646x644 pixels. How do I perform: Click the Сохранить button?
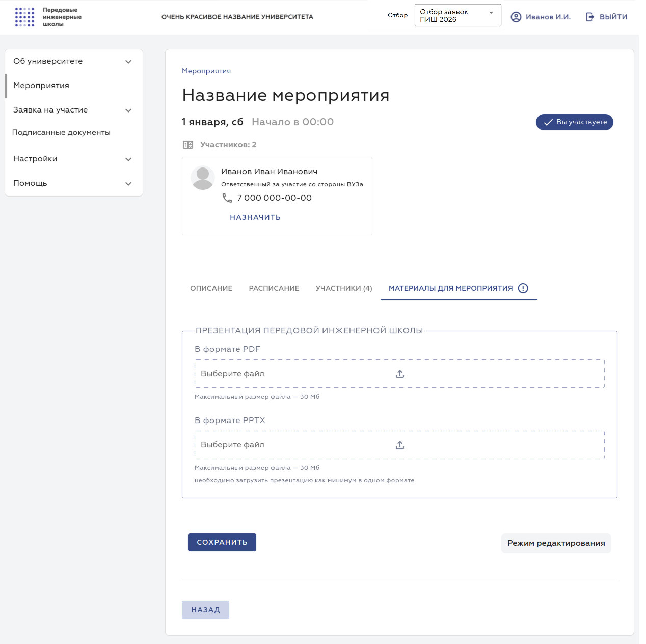coord(222,542)
